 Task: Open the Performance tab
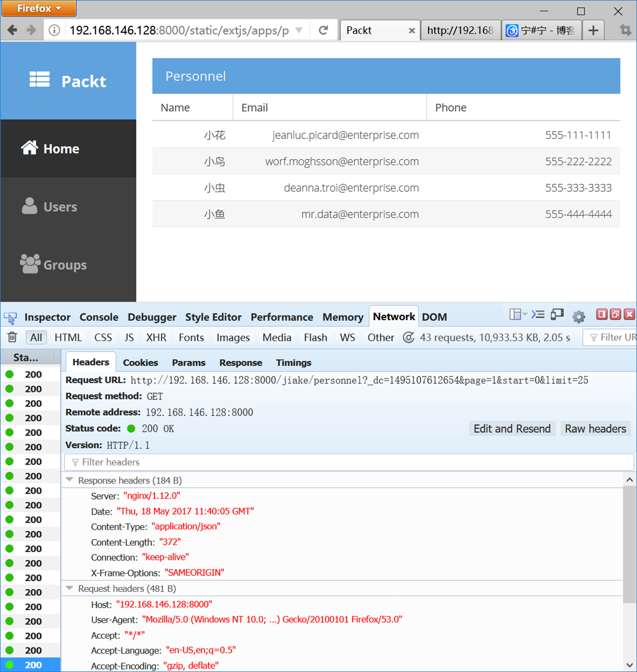tap(282, 317)
